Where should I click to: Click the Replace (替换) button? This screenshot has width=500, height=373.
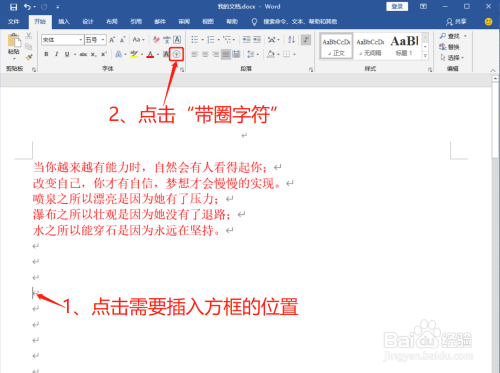[450, 47]
